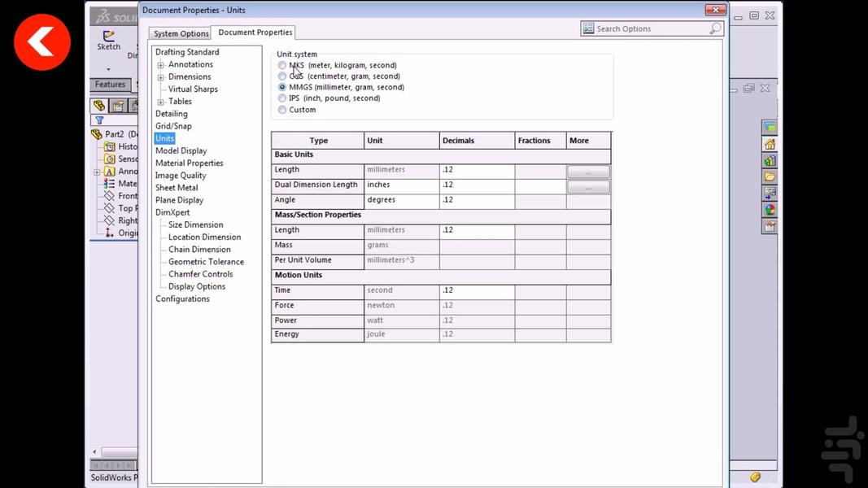Click the large red back arrow
Screen dimensions: 868x488
[x=41, y=41]
